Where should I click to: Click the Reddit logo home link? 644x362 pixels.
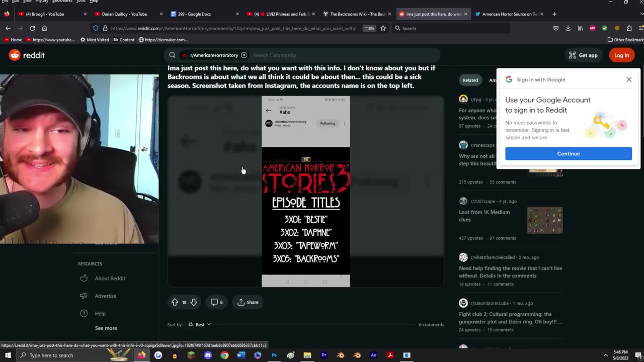point(27,55)
